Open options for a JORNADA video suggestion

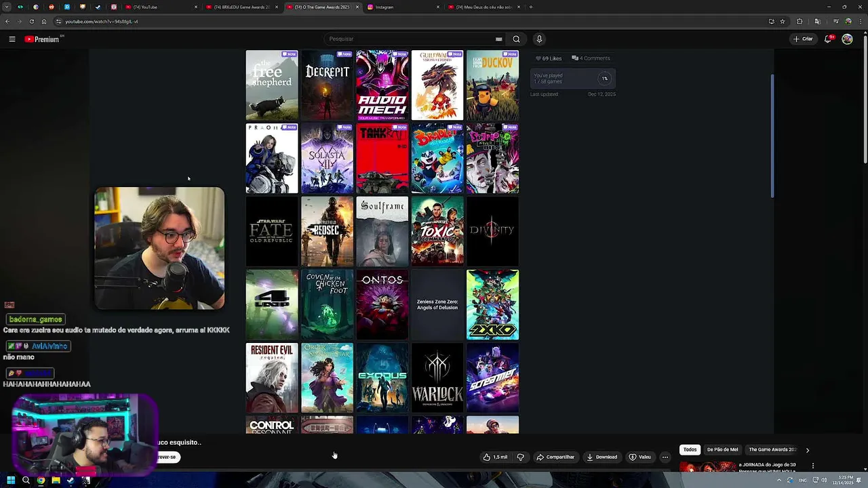[x=812, y=466]
